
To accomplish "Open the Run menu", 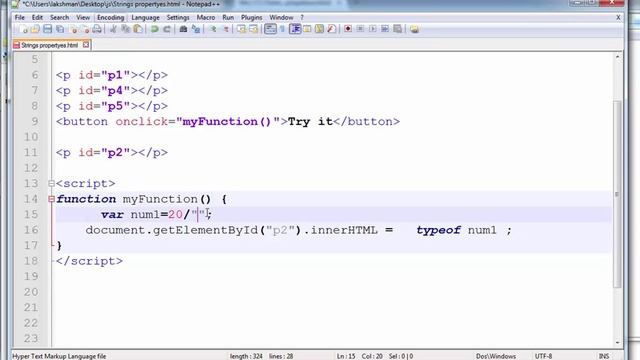I will point(228,18).
